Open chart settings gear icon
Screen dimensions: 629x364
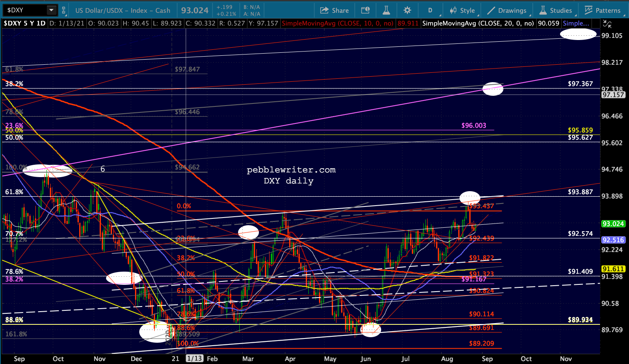click(407, 11)
